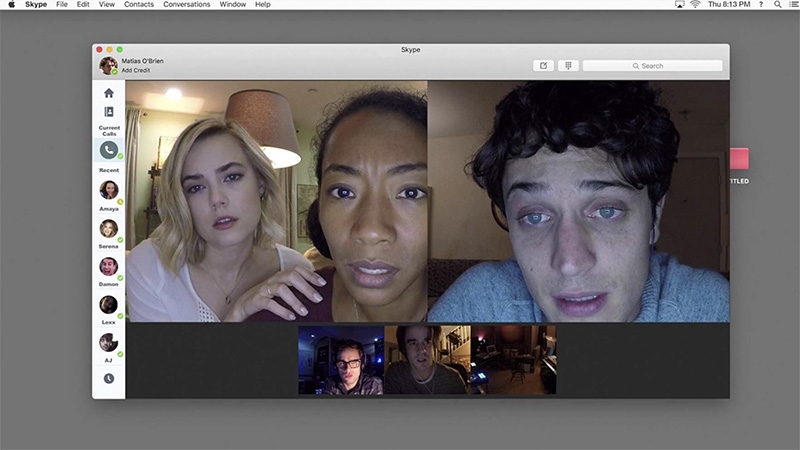Open Lexx's contact avatar
The width and height of the screenshot is (800, 450).
[109, 305]
